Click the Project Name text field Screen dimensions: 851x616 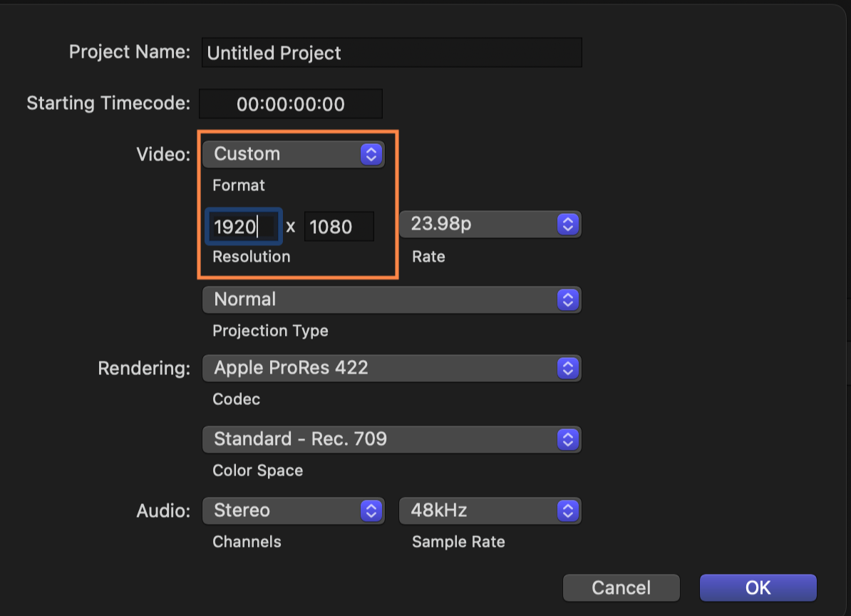coord(391,53)
